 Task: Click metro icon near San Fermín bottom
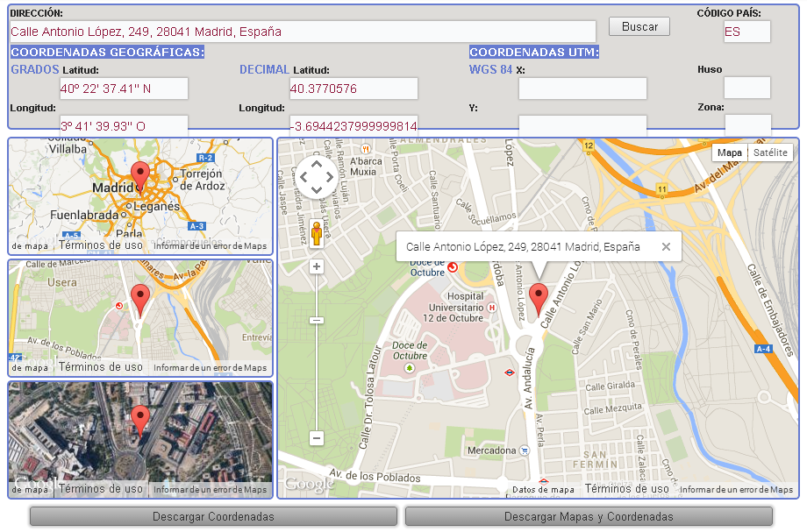[543, 482]
